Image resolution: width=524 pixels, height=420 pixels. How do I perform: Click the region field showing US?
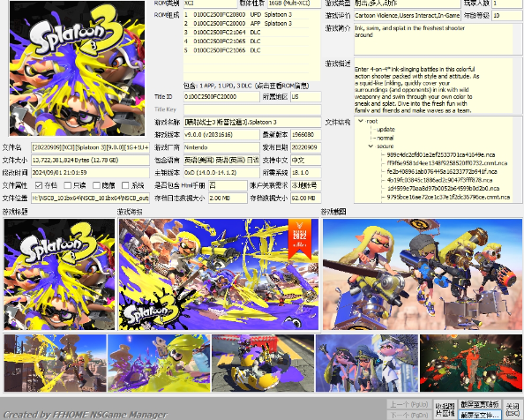306,97
